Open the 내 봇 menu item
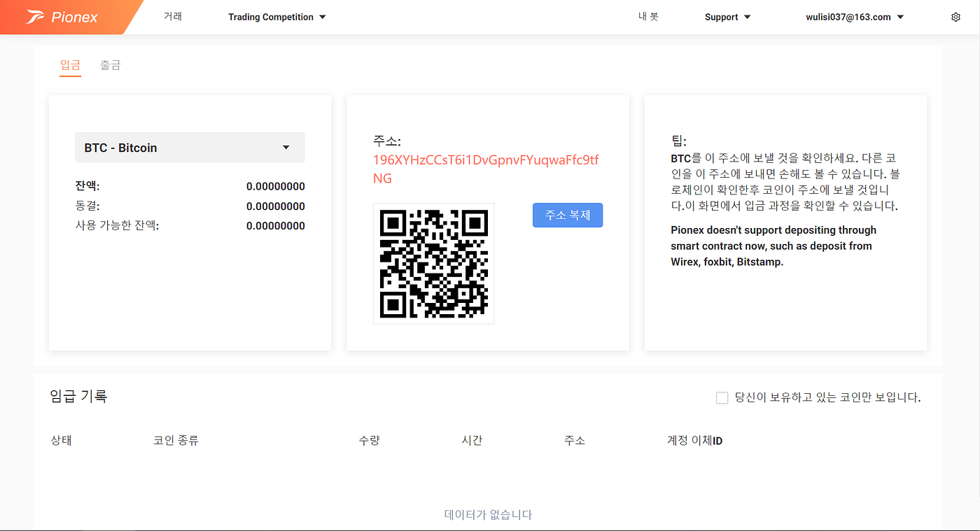 (x=648, y=16)
